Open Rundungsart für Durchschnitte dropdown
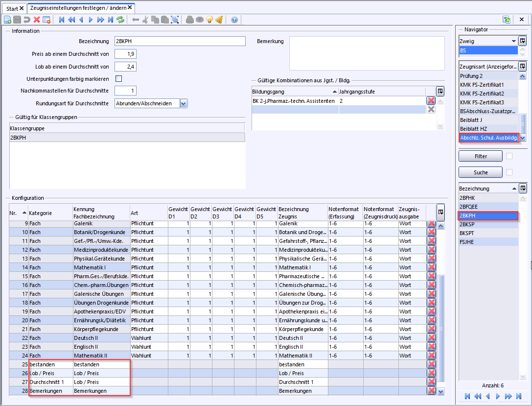This screenshot has width=532, height=406. (184, 103)
